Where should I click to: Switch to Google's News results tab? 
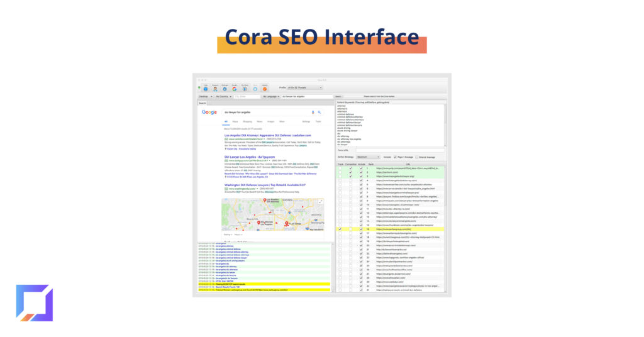260,121
